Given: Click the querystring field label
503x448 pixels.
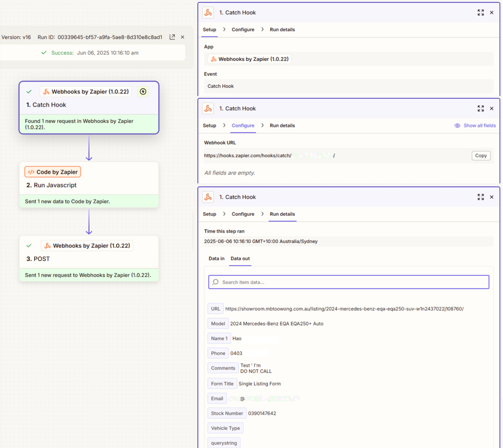Looking at the screenshot, I should [224, 443].
